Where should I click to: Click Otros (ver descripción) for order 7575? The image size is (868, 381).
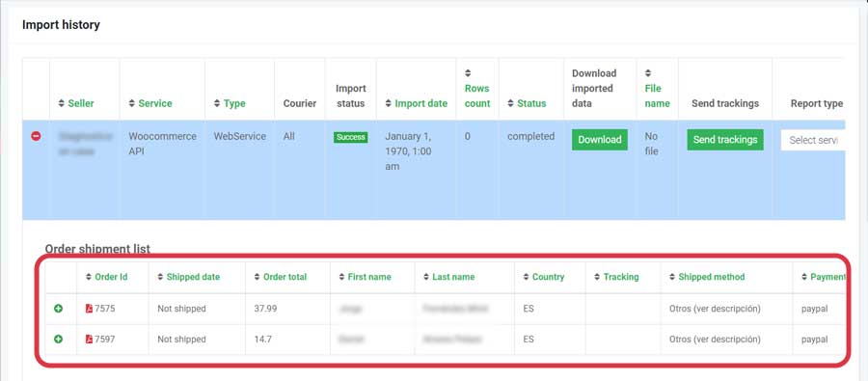715,309
